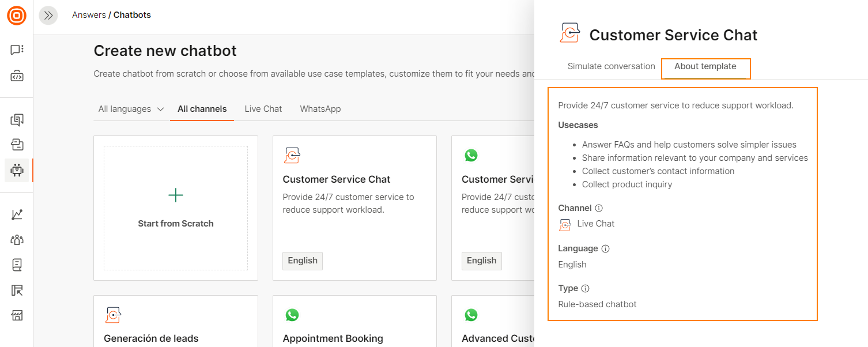Click the developer code icon in sidebar
Screen dimensions: 868x347
[x=17, y=76]
